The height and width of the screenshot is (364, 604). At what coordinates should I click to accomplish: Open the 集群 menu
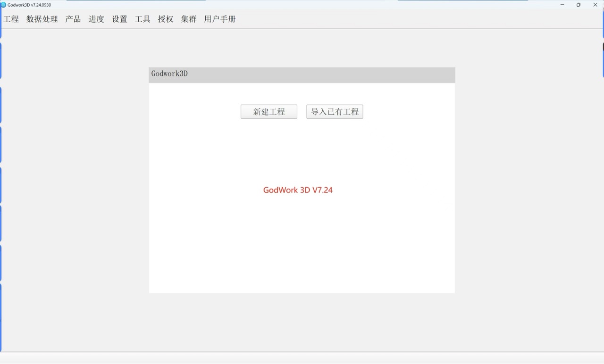(x=189, y=19)
